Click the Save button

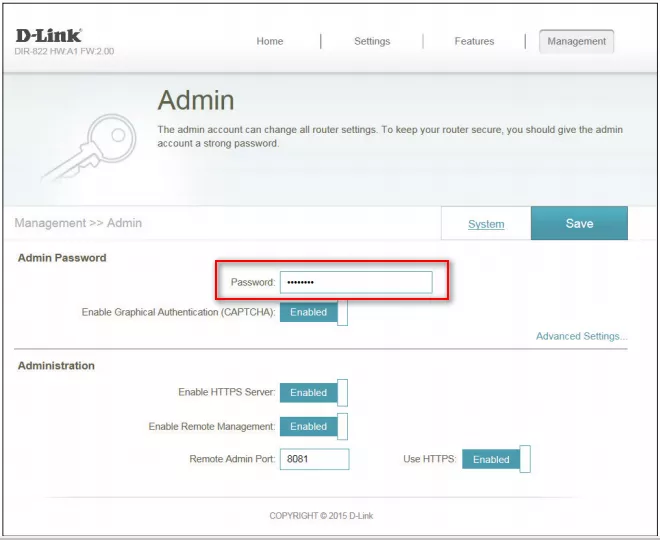(579, 223)
